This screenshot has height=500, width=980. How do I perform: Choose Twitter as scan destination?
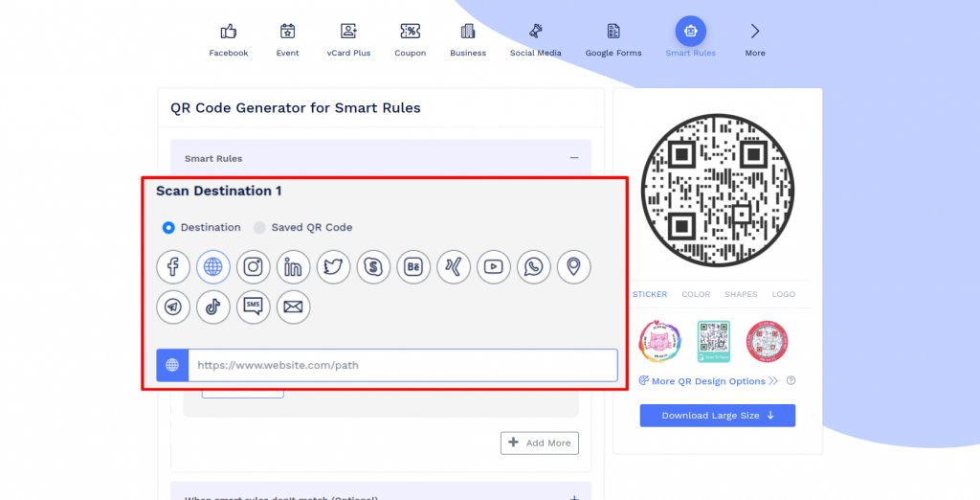click(333, 266)
